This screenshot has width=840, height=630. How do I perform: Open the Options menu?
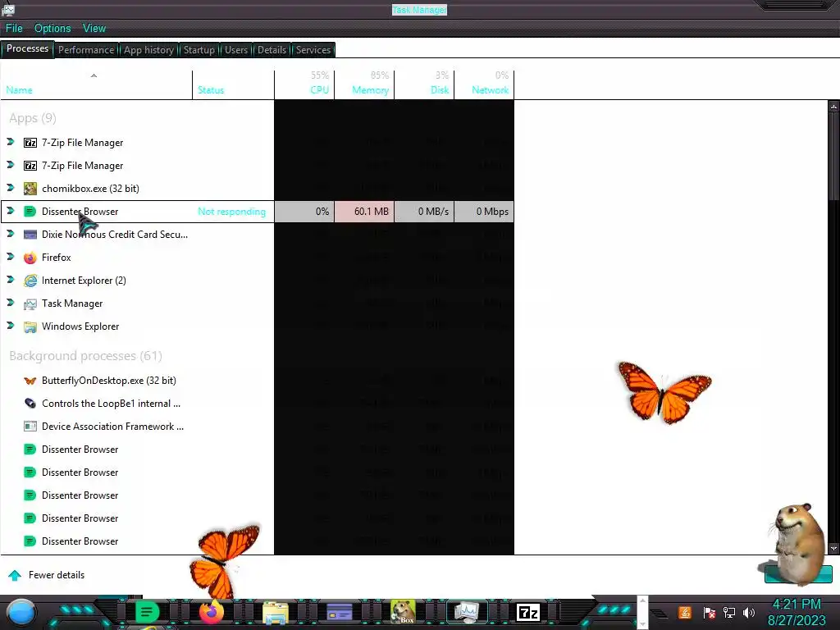52,29
